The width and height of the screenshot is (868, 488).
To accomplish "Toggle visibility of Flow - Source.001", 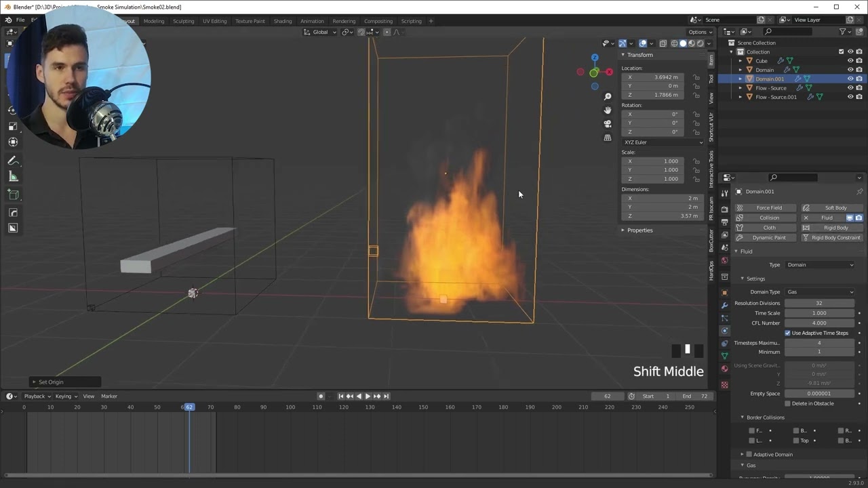I will tap(850, 97).
